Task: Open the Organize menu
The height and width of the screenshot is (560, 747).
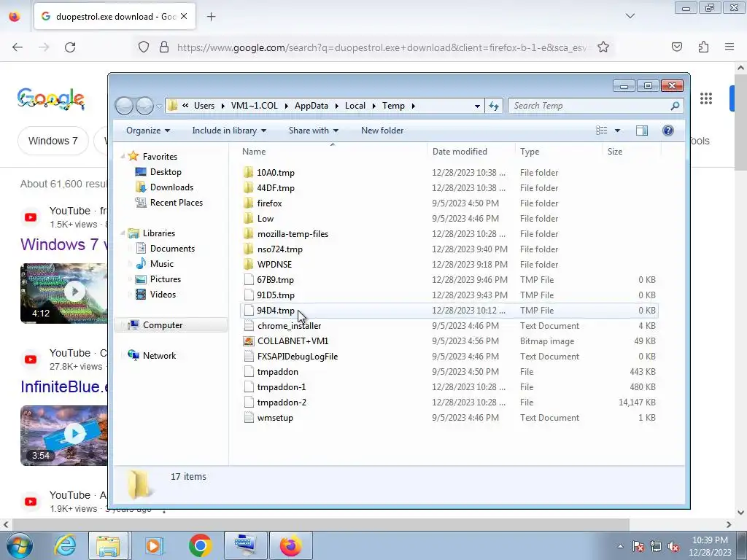Action: click(x=147, y=131)
